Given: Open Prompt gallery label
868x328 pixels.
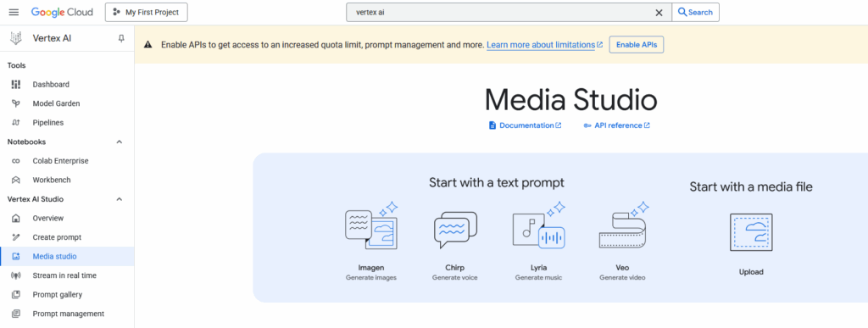Looking at the screenshot, I should pos(58,295).
